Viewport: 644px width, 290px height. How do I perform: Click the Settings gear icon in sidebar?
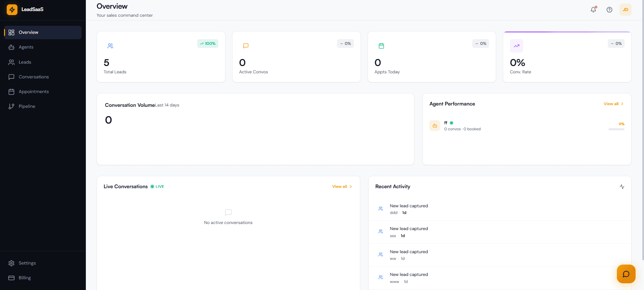pyautogui.click(x=11, y=263)
